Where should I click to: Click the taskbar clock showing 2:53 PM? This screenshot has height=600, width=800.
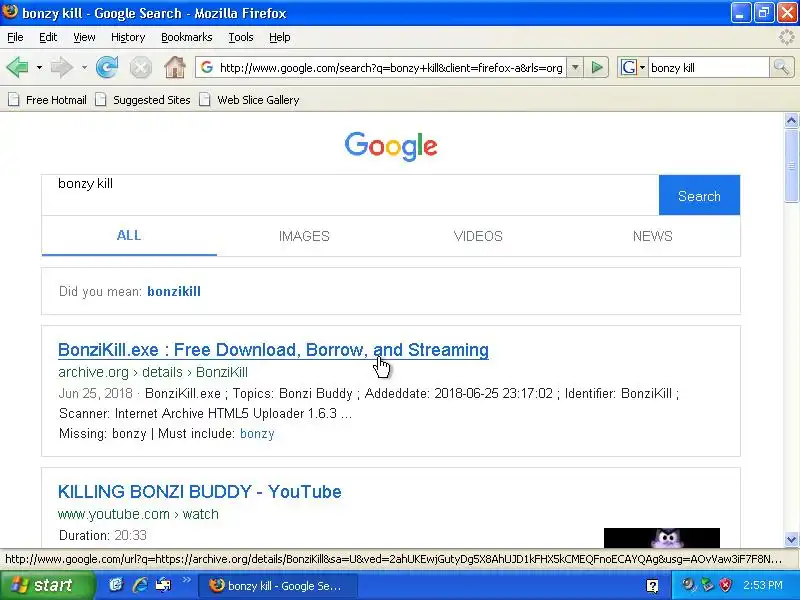click(x=763, y=585)
